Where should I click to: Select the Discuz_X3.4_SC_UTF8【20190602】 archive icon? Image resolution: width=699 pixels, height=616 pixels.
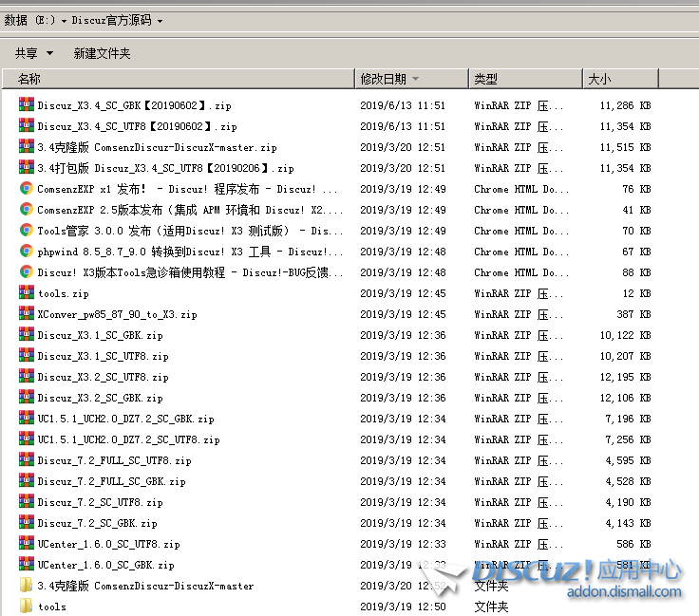tap(27, 125)
